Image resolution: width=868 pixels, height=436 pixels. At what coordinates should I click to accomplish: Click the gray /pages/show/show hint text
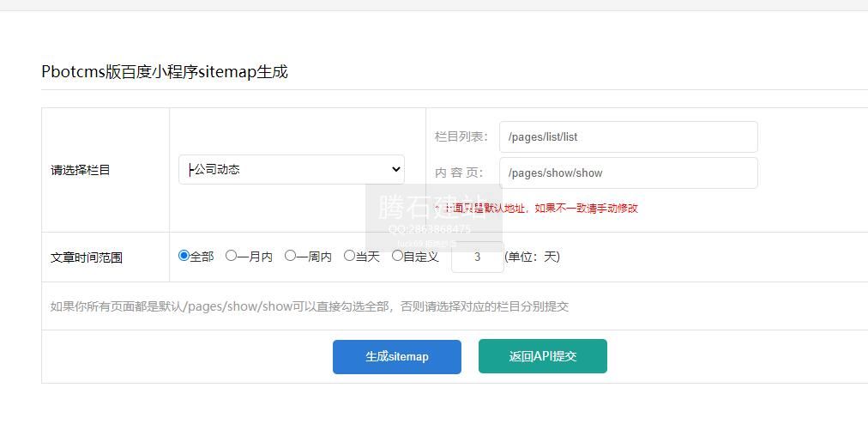(x=310, y=306)
